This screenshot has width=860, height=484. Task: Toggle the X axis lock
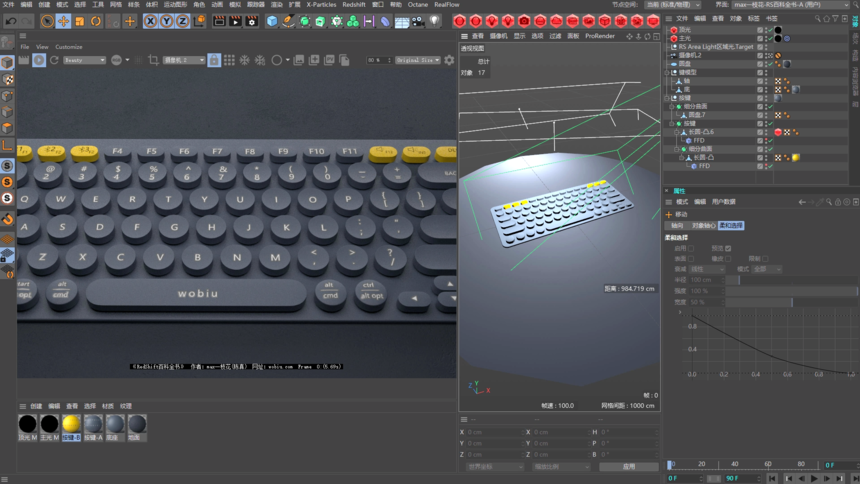coord(150,21)
